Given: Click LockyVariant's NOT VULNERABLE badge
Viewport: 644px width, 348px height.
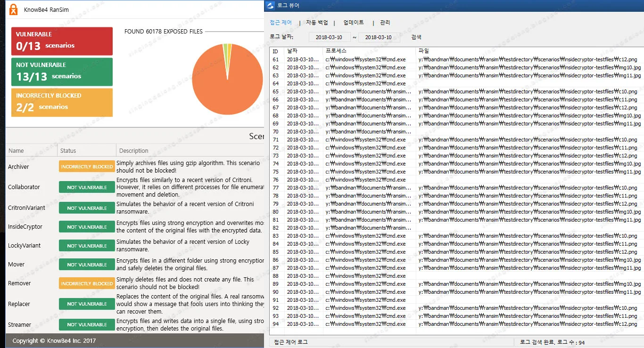Looking at the screenshot, I should coord(87,246).
